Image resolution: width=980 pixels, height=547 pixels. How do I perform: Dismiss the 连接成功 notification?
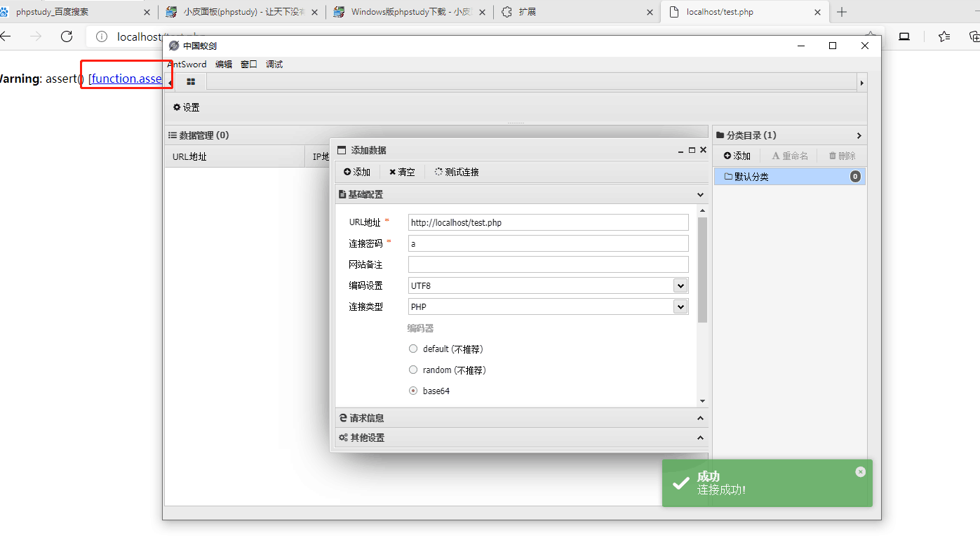861,472
